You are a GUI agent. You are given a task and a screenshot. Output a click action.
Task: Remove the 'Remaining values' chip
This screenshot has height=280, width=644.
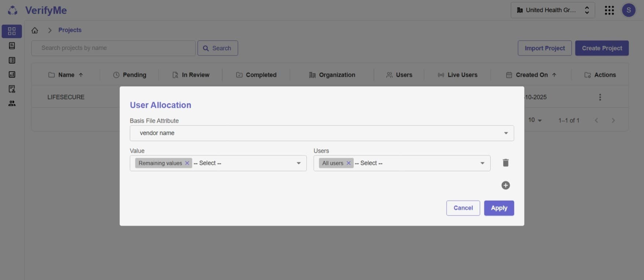(x=187, y=163)
